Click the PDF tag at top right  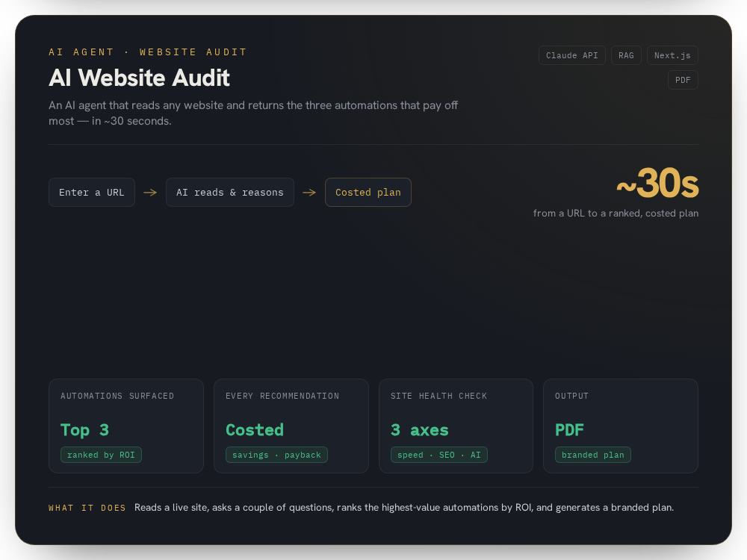pyautogui.click(x=683, y=80)
